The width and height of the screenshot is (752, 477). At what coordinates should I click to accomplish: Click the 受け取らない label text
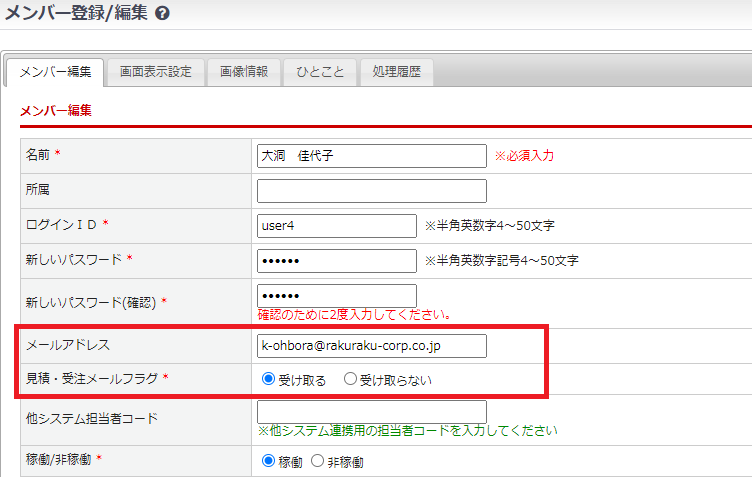[397, 380]
